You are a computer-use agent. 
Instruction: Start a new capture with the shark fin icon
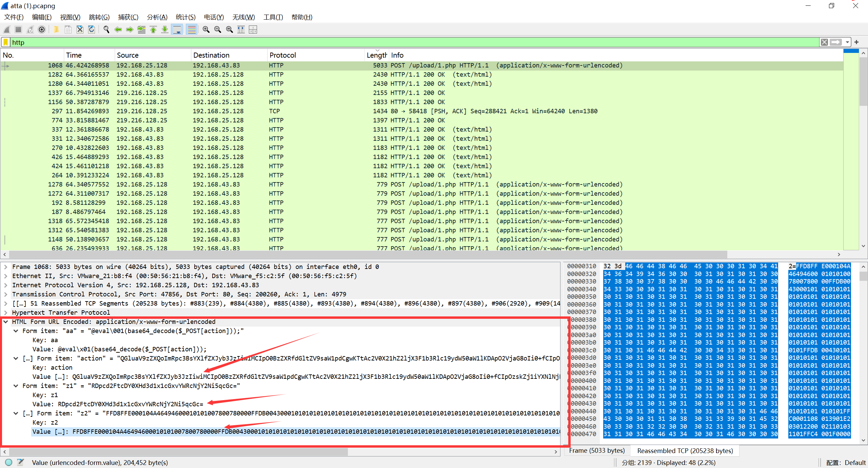coord(7,30)
